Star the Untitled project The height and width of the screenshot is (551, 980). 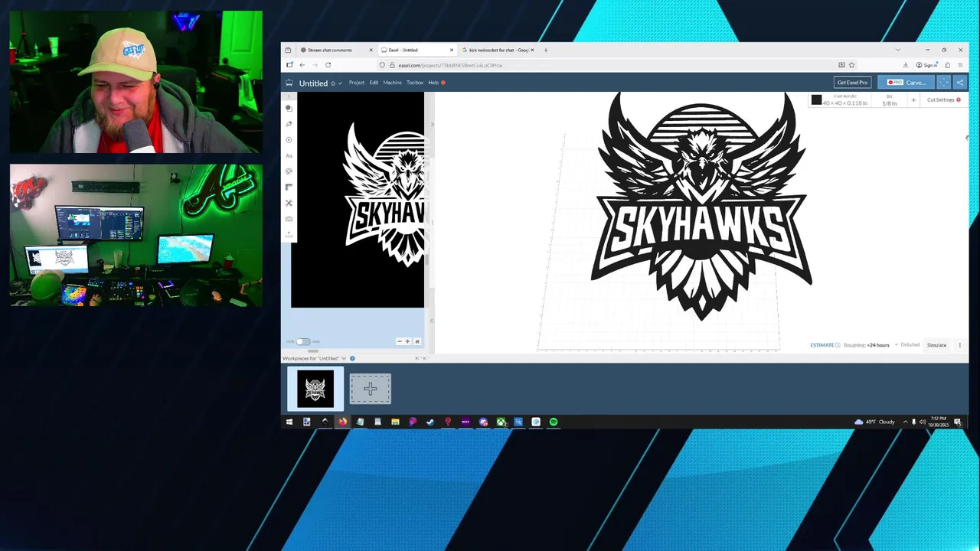pos(332,83)
